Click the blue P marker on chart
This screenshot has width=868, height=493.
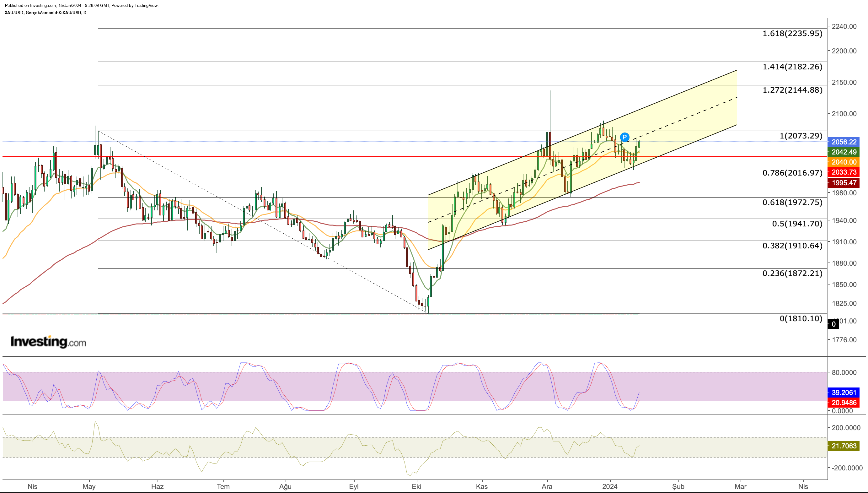(x=624, y=137)
